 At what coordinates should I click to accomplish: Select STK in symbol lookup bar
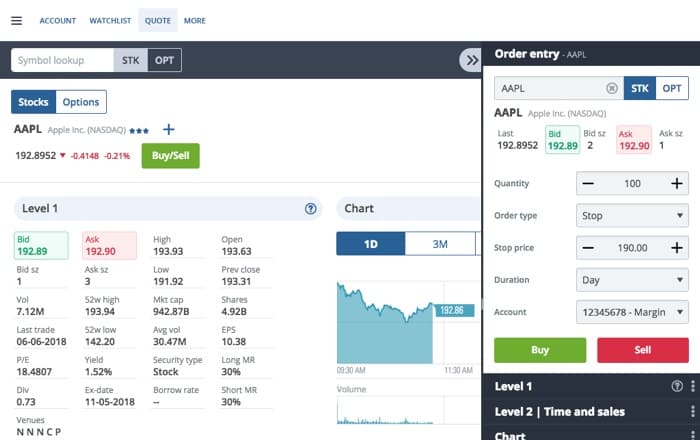(x=130, y=60)
